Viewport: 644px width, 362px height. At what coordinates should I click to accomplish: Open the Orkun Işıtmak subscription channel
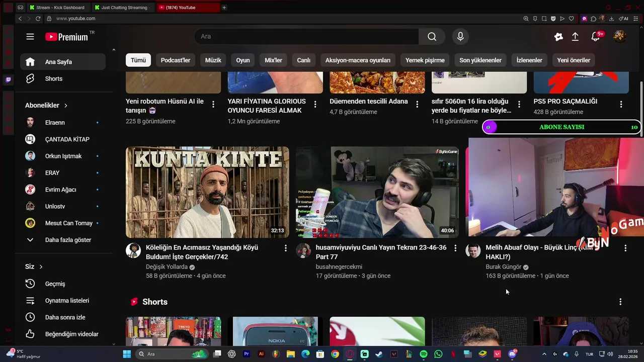point(63,156)
